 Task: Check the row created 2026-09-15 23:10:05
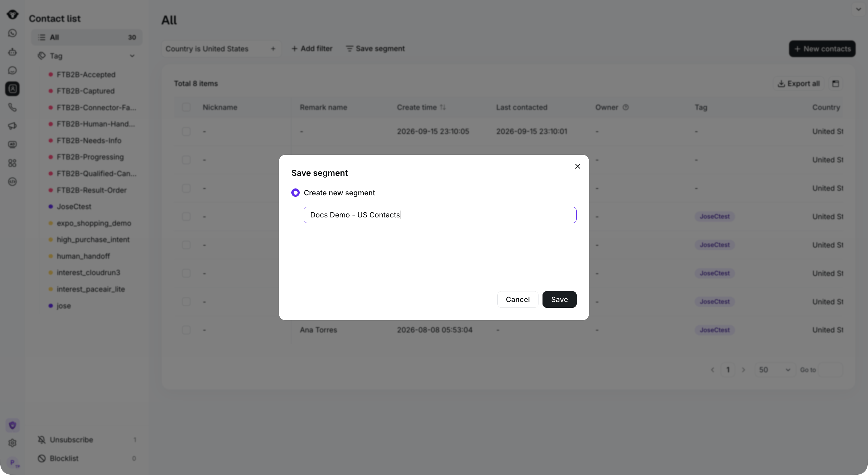(x=186, y=132)
